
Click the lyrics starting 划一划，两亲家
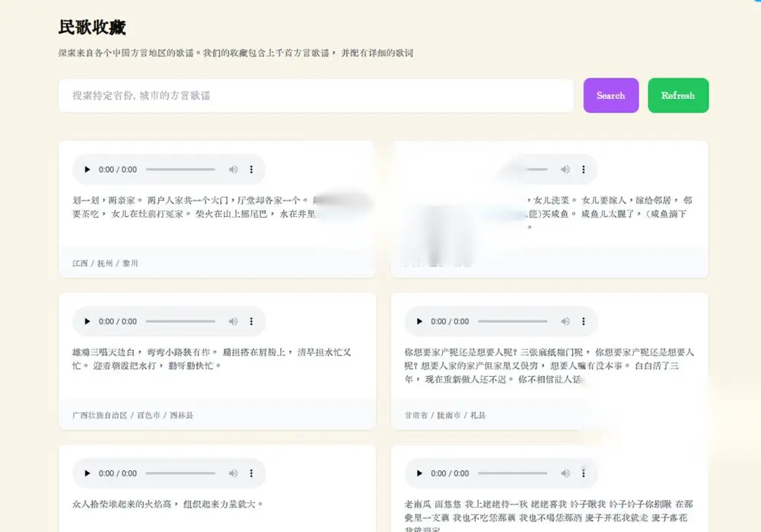pyautogui.click(x=194, y=207)
